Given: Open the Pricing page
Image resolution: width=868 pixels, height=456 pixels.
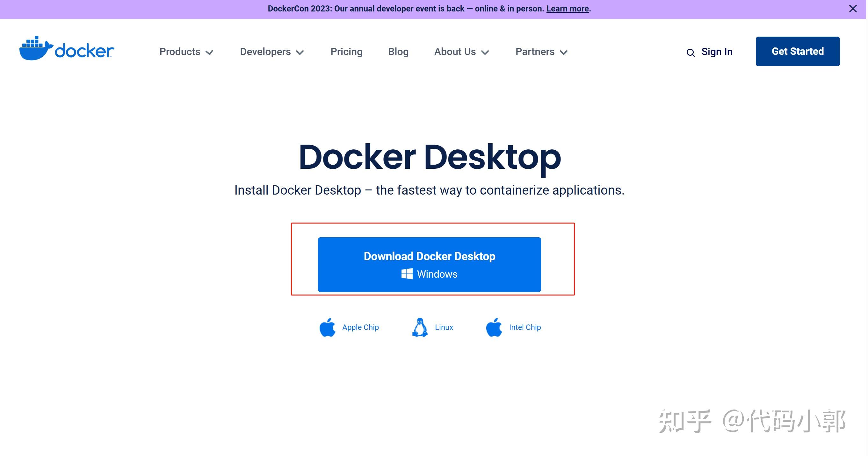Looking at the screenshot, I should click(346, 52).
